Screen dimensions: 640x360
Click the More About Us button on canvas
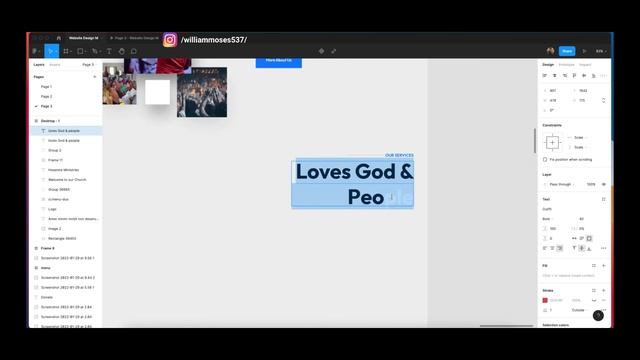[279, 62]
